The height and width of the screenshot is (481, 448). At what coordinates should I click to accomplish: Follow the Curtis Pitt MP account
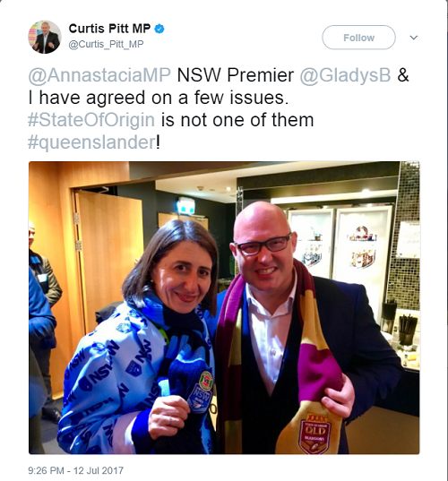(x=358, y=38)
